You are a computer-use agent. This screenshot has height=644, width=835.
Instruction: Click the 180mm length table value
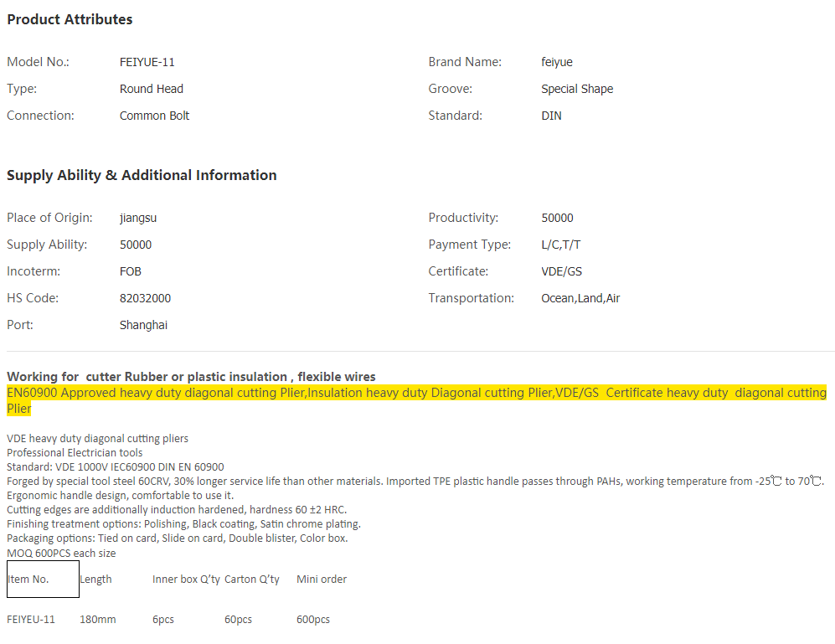click(98, 620)
